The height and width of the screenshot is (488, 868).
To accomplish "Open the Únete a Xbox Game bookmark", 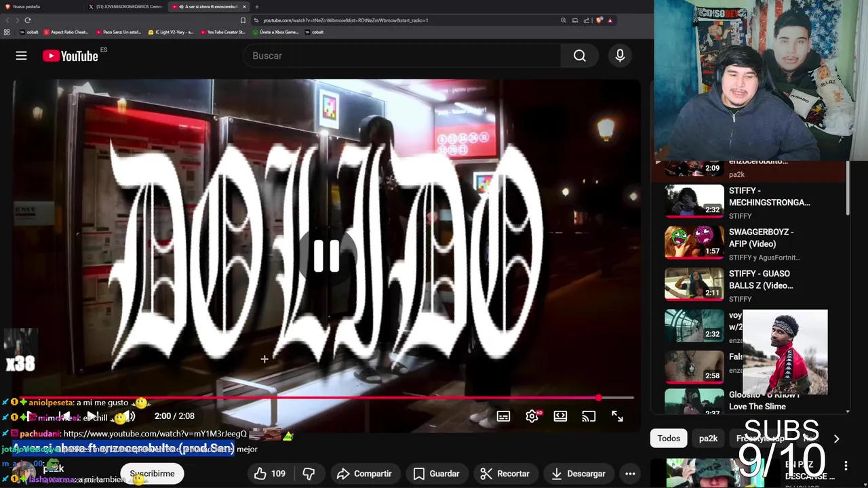I will pos(275,32).
